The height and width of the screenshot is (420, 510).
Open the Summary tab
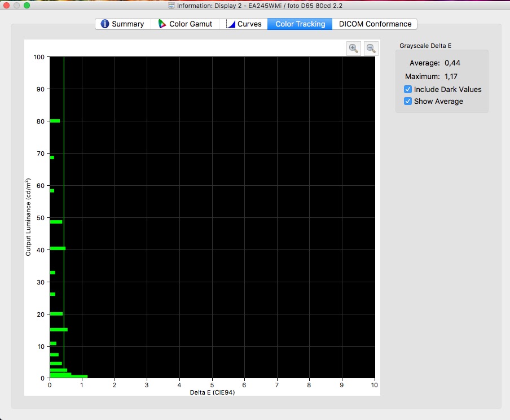click(x=122, y=24)
